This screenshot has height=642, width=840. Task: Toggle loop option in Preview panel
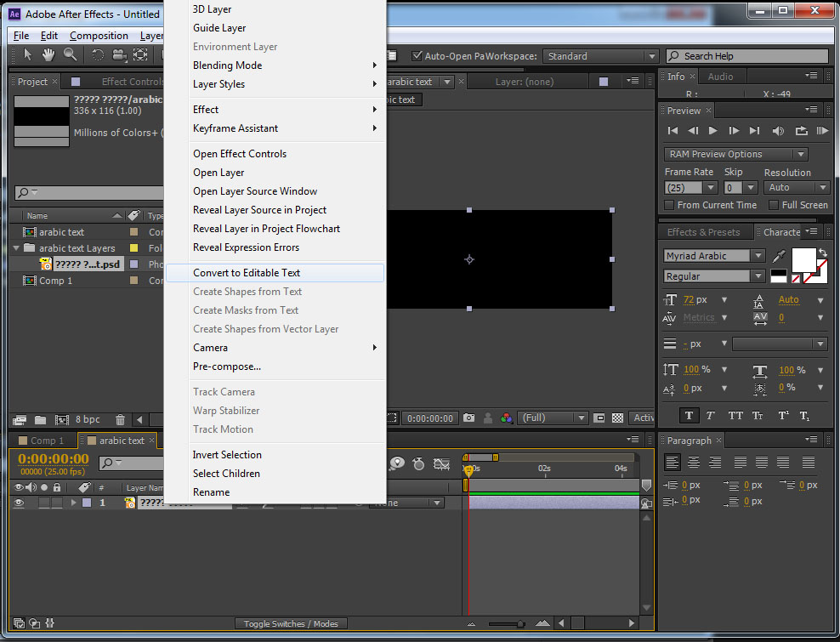pos(802,130)
